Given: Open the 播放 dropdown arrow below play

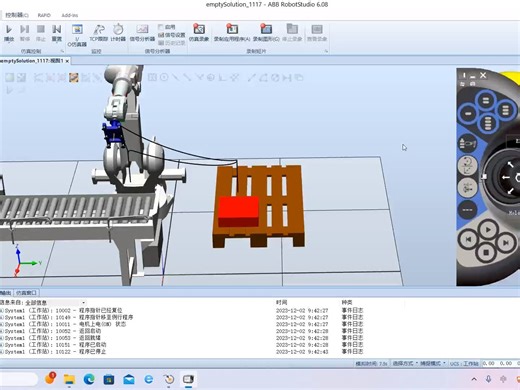Looking at the screenshot, I should tap(9, 42).
